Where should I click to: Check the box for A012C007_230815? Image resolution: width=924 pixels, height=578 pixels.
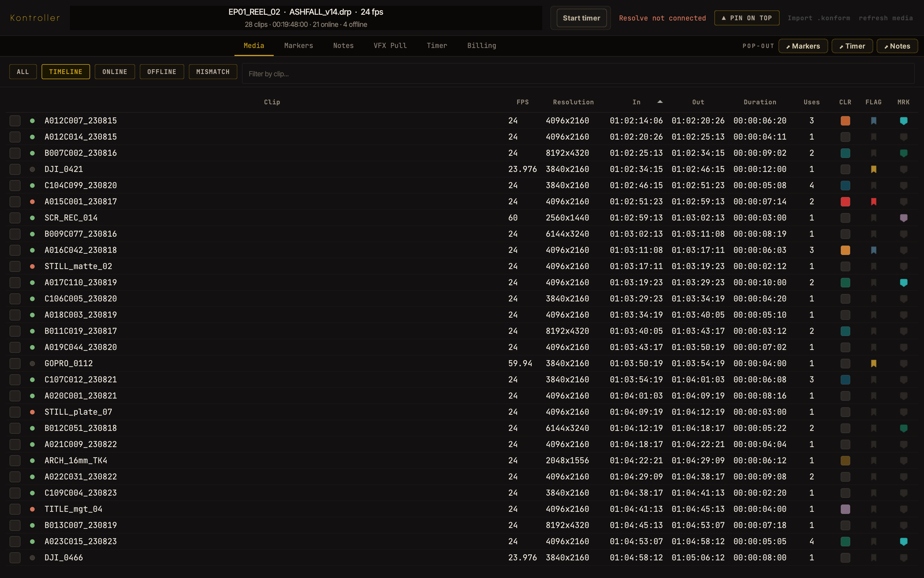[x=15, y=121]
